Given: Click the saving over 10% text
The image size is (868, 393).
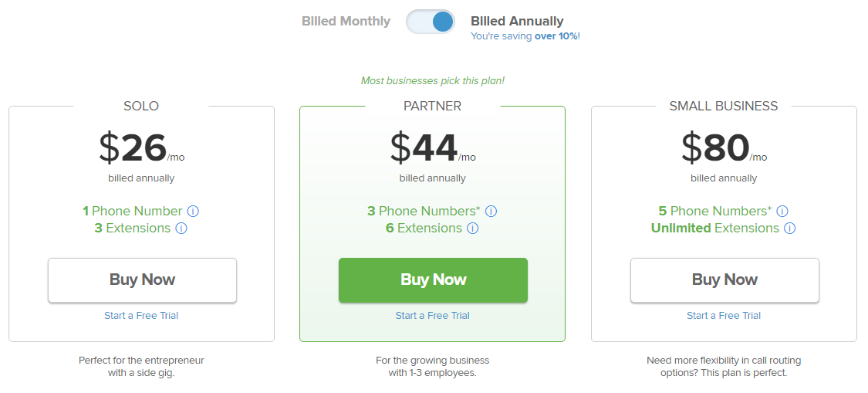Looking at the screenshot, I should click(x=525, y=36).
